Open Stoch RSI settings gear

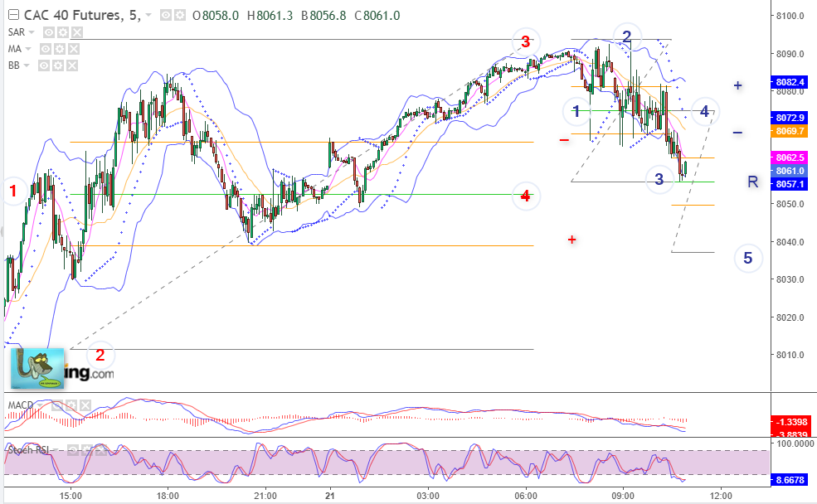point(87,450)
